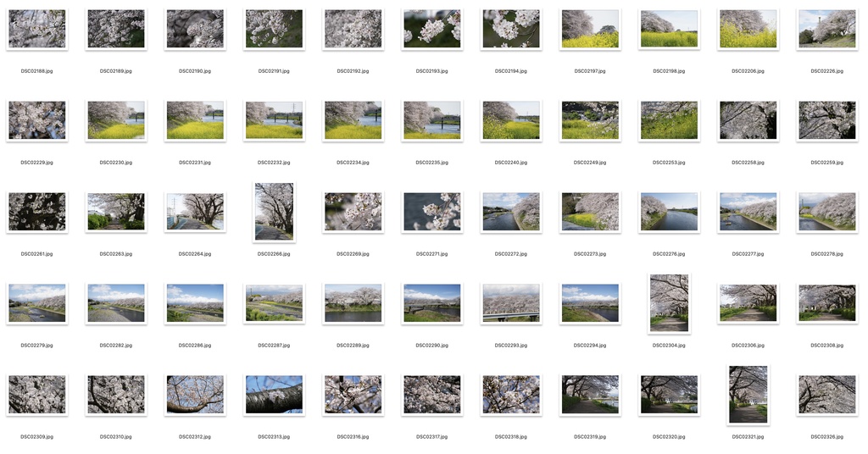Click the file name label DSC02289.jpg
Image resolution: width=868 pixels, height=454 pixels.
[353, 346]
